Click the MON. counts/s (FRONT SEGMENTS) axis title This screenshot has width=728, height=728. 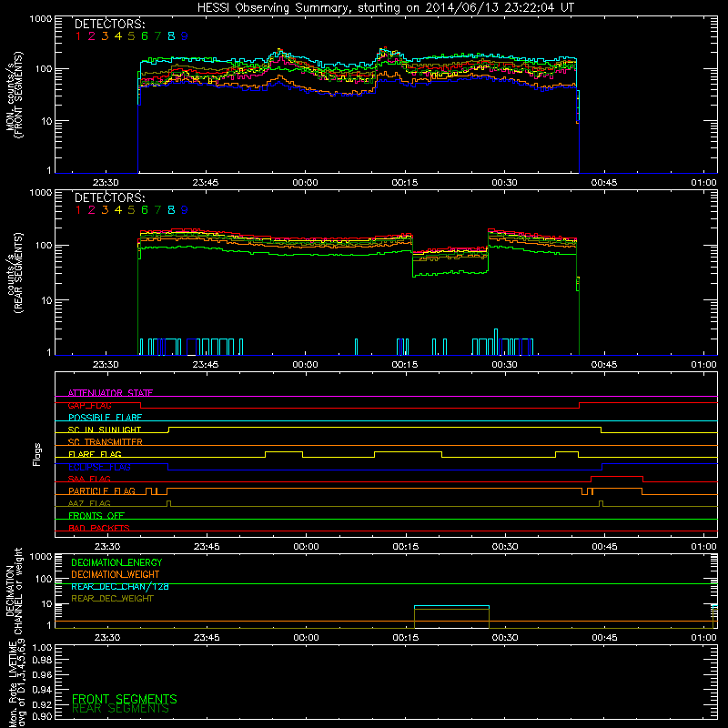tap(14, 95)
